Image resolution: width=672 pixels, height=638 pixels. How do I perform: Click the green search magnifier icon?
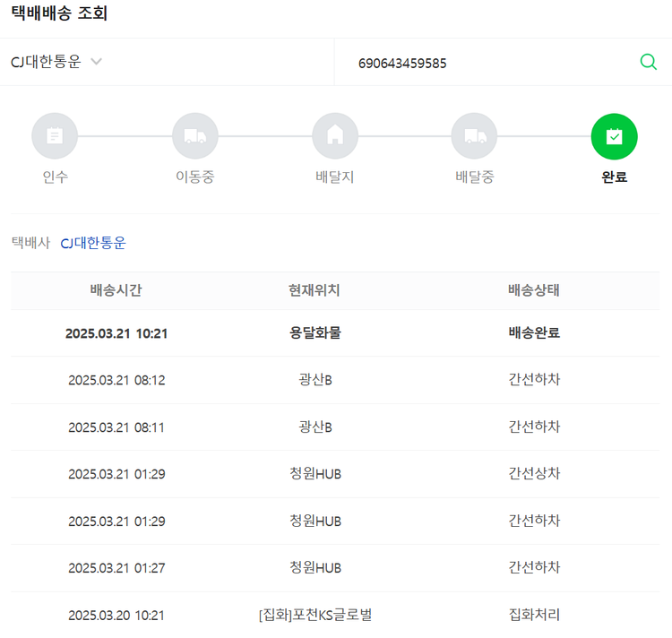click(648, 62)
